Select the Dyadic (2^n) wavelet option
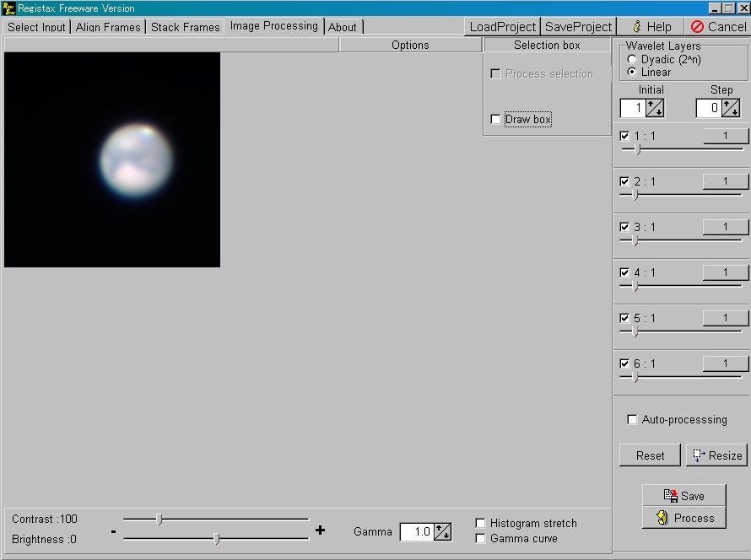This screenshot has height=560, width=751. 632,60
